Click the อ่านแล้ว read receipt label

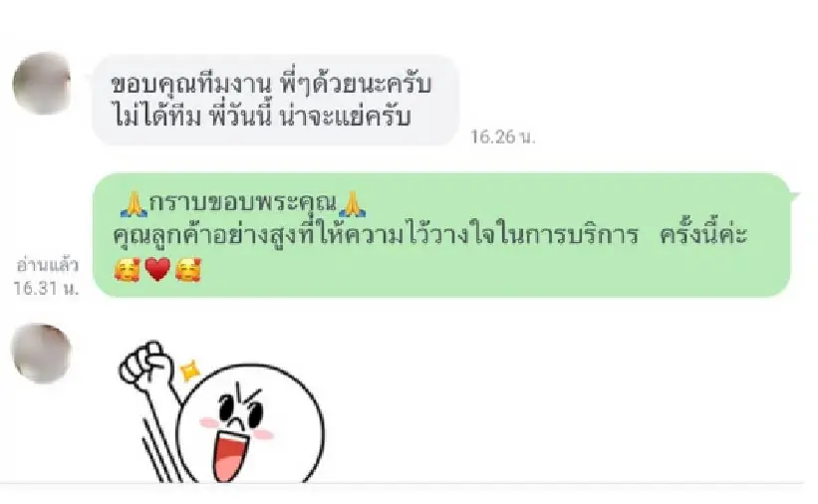pos(47,265)
